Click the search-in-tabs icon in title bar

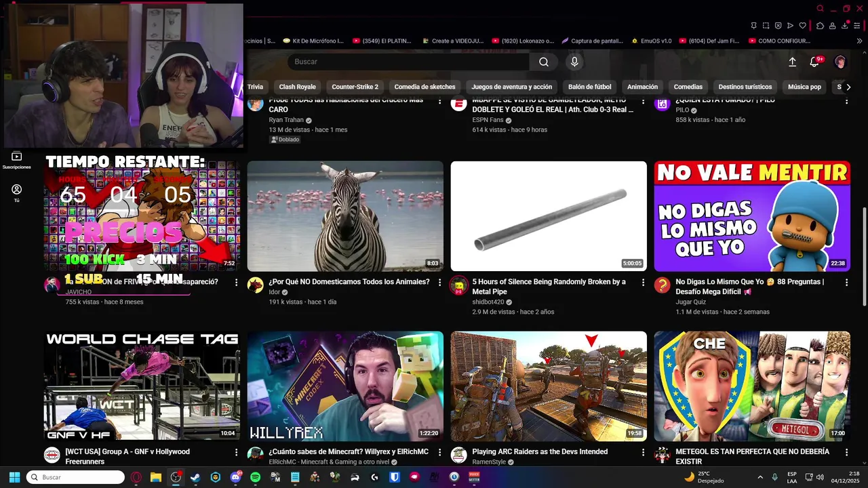coord(820,9)
